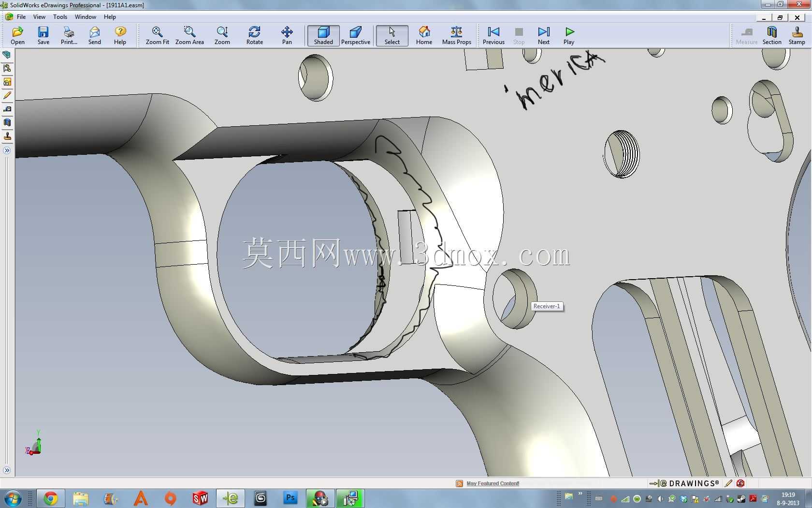The width and height of the screenshot is (812, 508).
Task: Select the Zoom tool
Action: pyautogui.click(x=222, y=35)
